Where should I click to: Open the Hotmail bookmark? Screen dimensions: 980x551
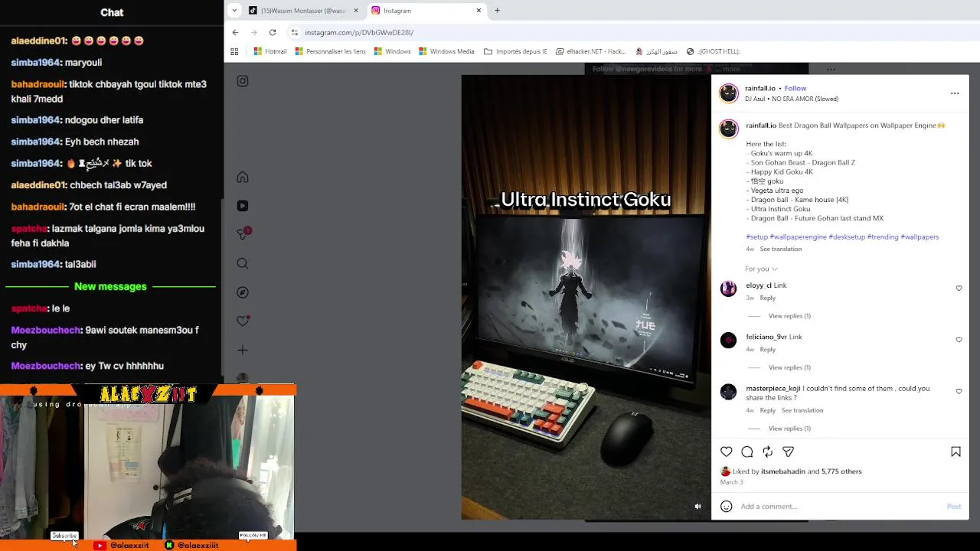pos(270,51)
